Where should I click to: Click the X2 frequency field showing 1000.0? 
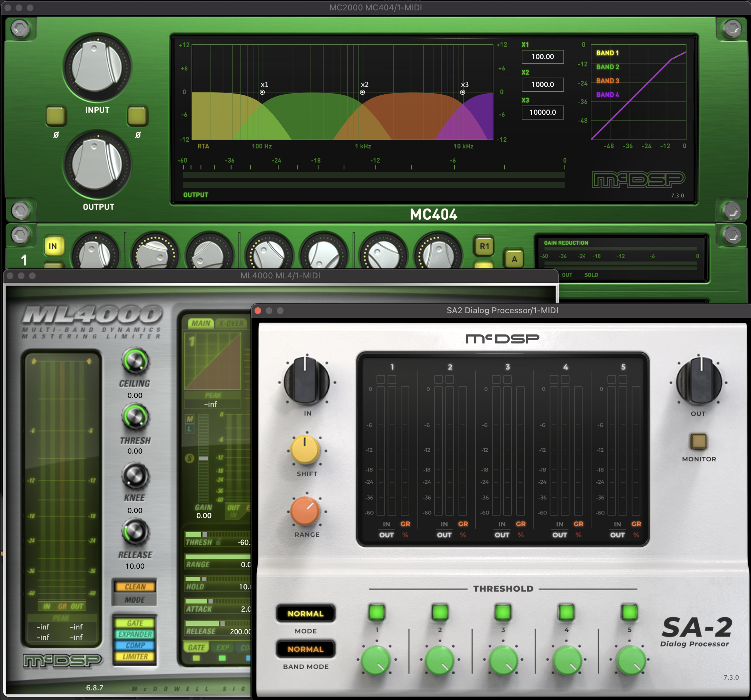pos(542,84)
